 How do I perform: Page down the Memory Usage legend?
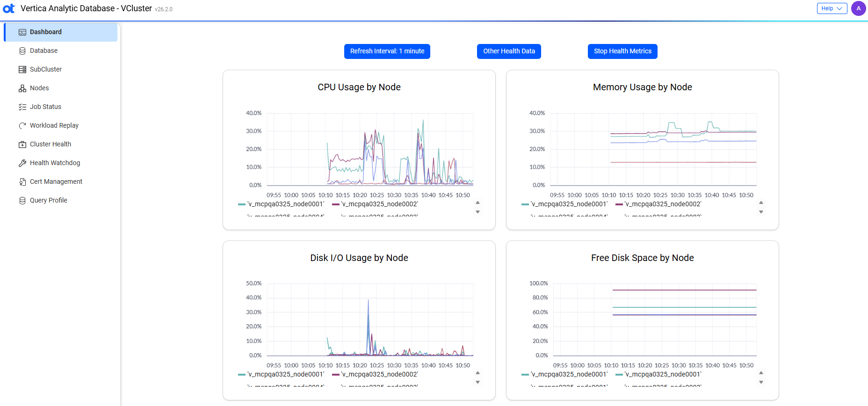[761, 212]
